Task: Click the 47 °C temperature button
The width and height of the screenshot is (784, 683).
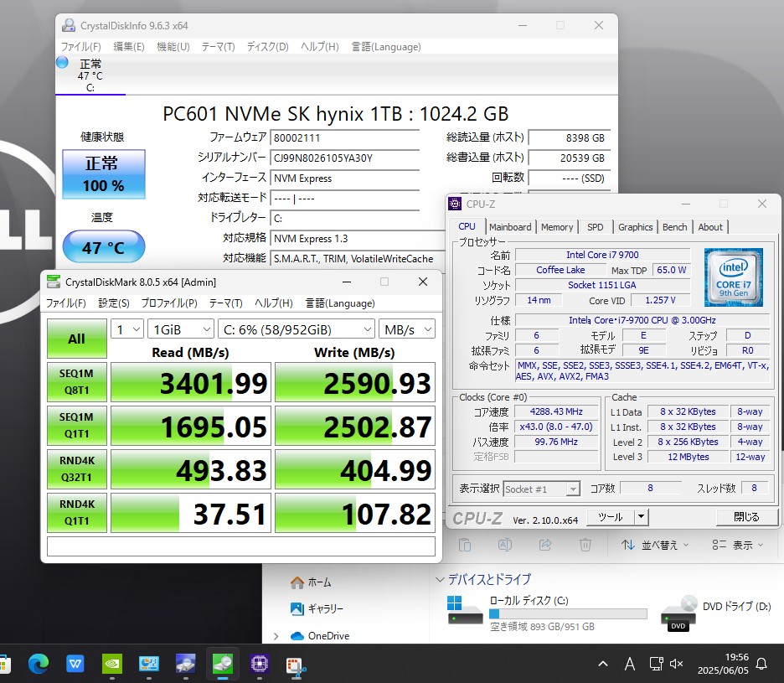Action: tap(104, 246)
